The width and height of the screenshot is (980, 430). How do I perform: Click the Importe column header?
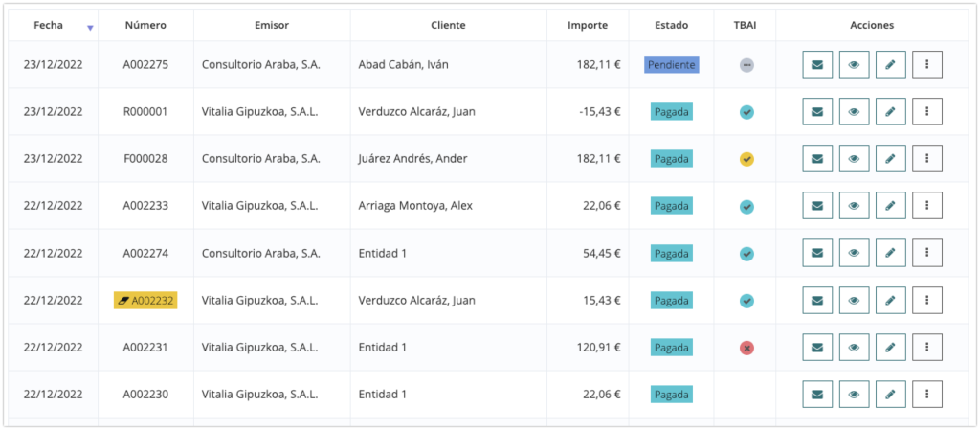[x=587, y=26]
